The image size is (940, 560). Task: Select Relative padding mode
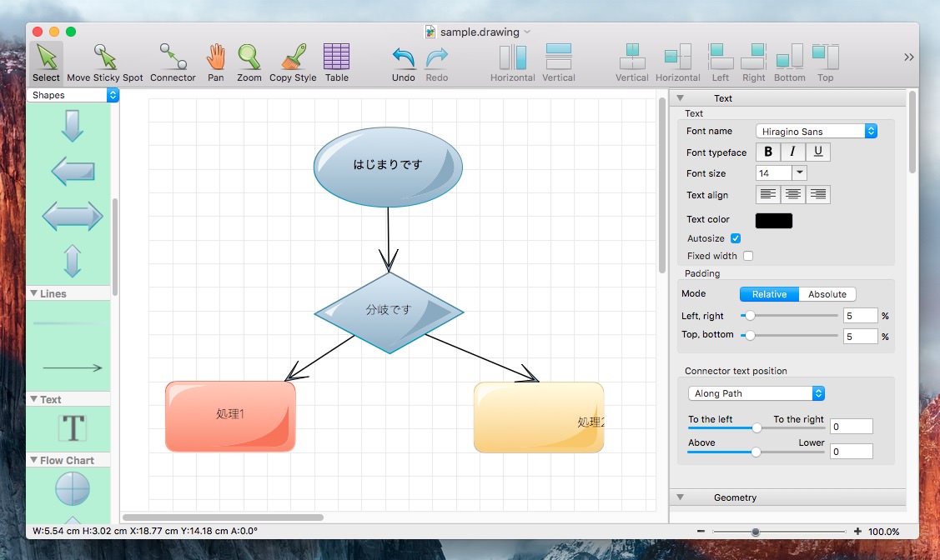point(769,294)
